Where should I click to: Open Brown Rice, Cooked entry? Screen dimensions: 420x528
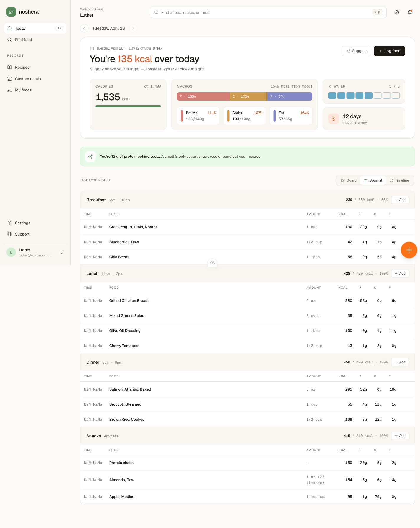point(248,420)
